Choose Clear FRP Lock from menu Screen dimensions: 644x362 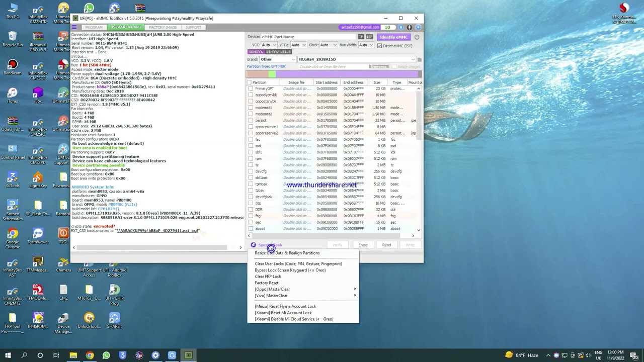303,277
